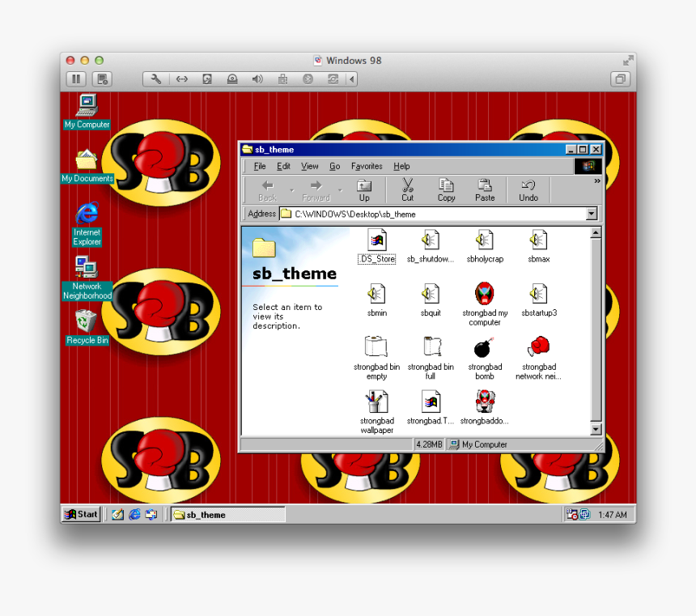Select the strongbaddo... icon file
The height and width of the screenshot is (616, 696).
point(485,408)
